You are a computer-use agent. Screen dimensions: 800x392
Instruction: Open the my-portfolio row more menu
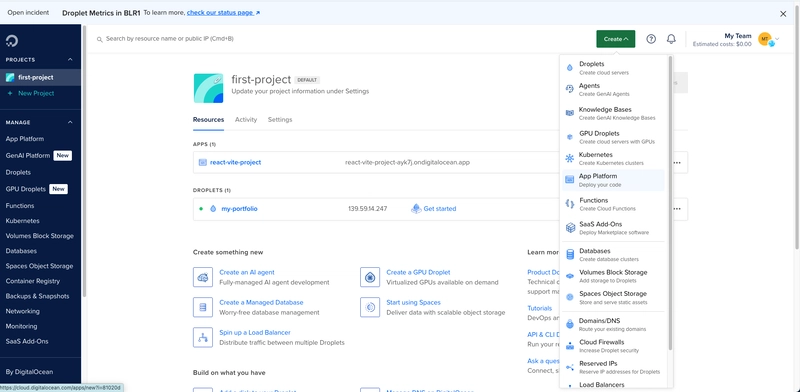pyautogui.click(x=677, y=209)
